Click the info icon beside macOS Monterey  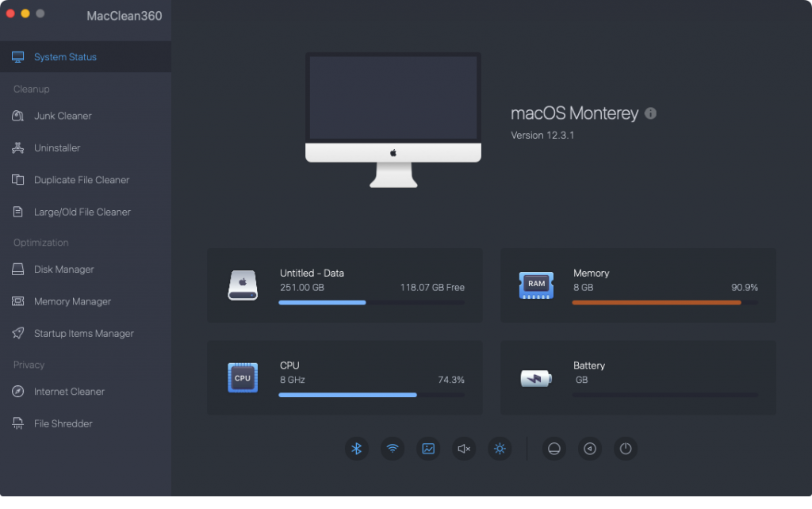650,113
